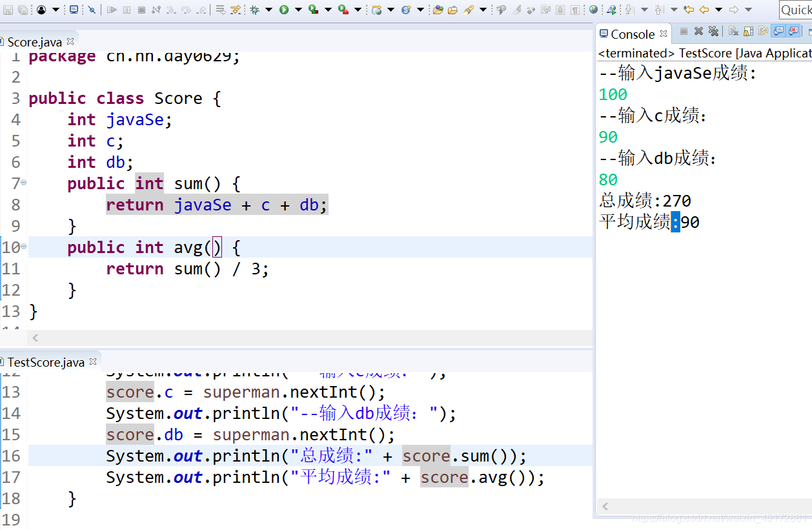Click Remove Launch in Console toolbar

(699, 31)
